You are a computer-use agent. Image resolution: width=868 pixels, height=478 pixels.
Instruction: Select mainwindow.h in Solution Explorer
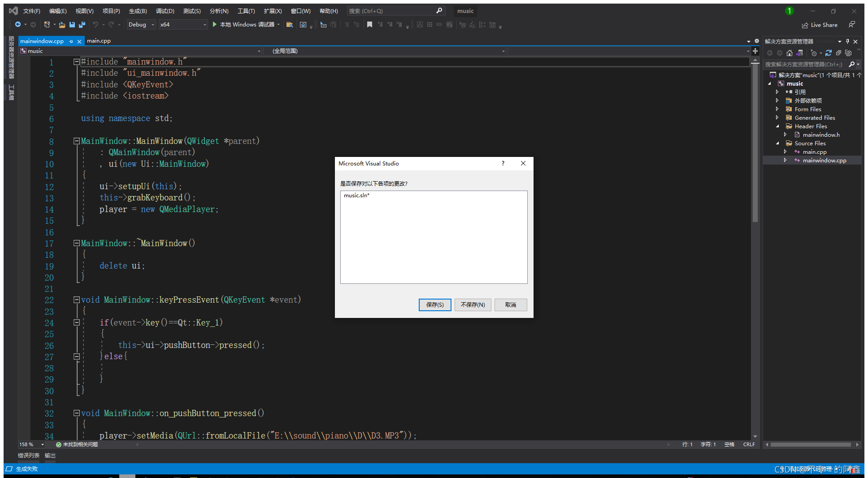click(x=821, y=135)
